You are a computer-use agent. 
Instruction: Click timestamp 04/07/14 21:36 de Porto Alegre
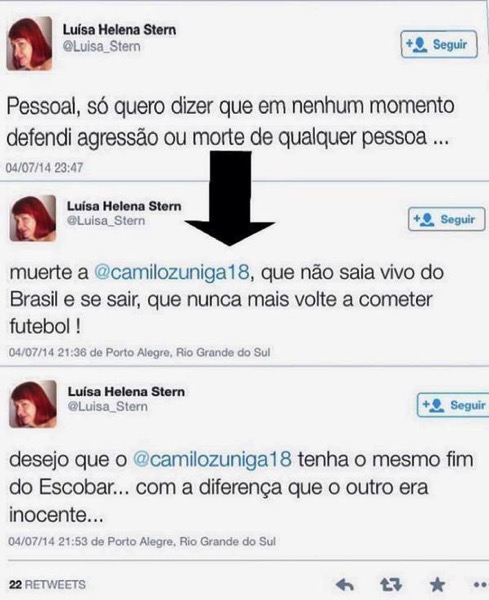point(139,352)
